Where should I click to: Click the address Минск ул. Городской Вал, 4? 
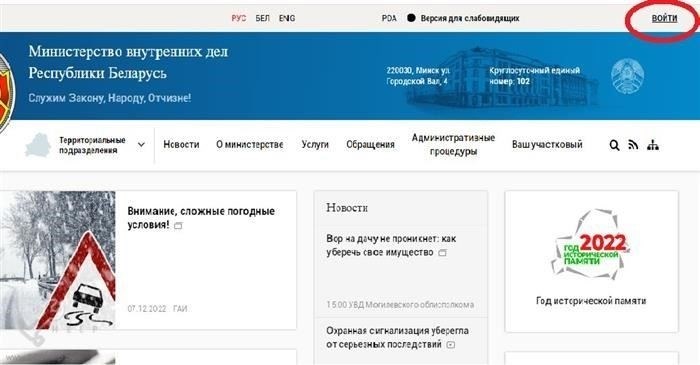coord(418,76)
